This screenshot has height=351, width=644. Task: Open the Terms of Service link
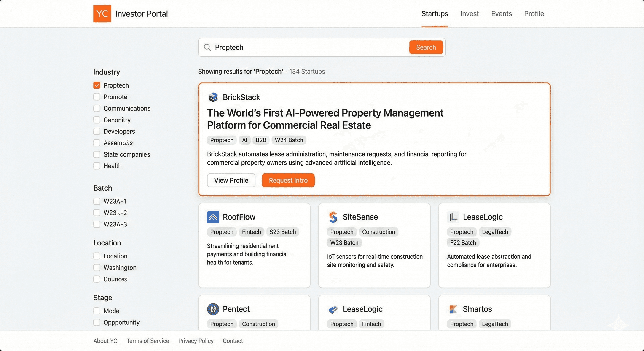[148, 341]
